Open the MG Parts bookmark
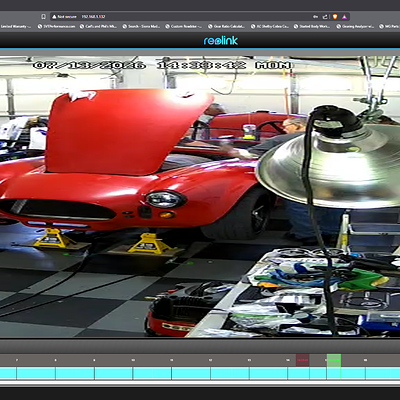 (x=389, y=26)
